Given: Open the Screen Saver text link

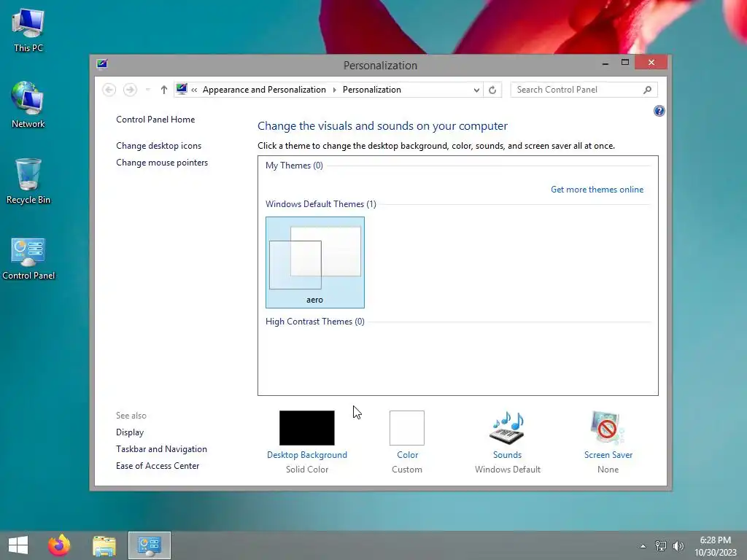Looking at the screenshot, I should pyautogui.click(x=608, y=455).
